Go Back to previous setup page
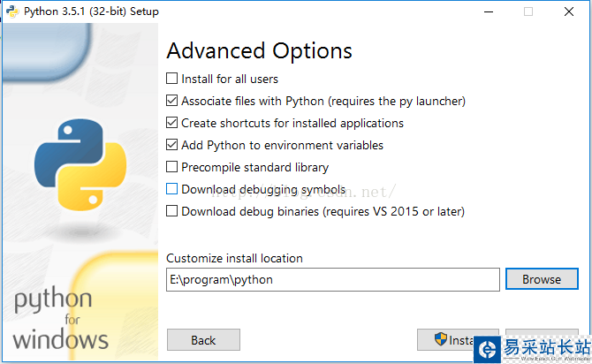 tap(203, 340)
